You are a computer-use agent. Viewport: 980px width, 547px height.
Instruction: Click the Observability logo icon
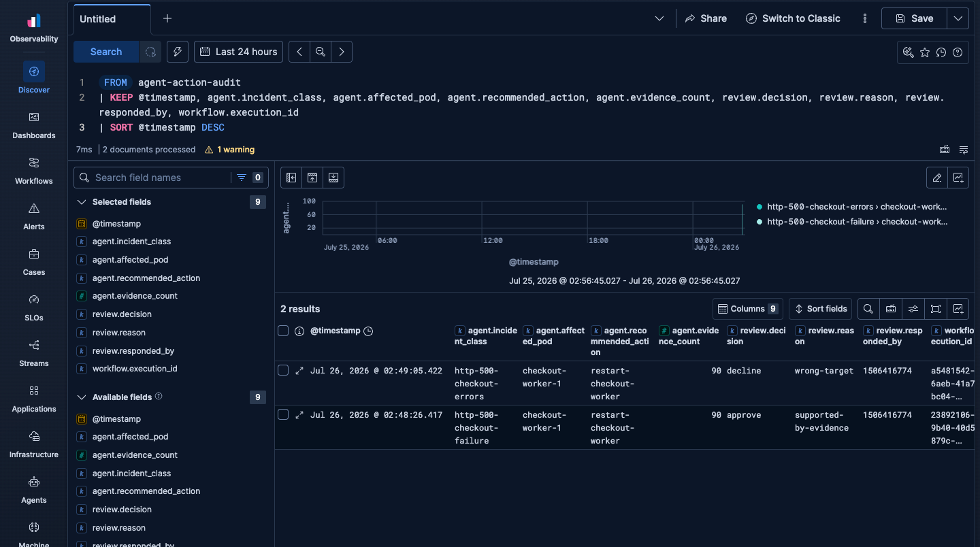(34, 20)
